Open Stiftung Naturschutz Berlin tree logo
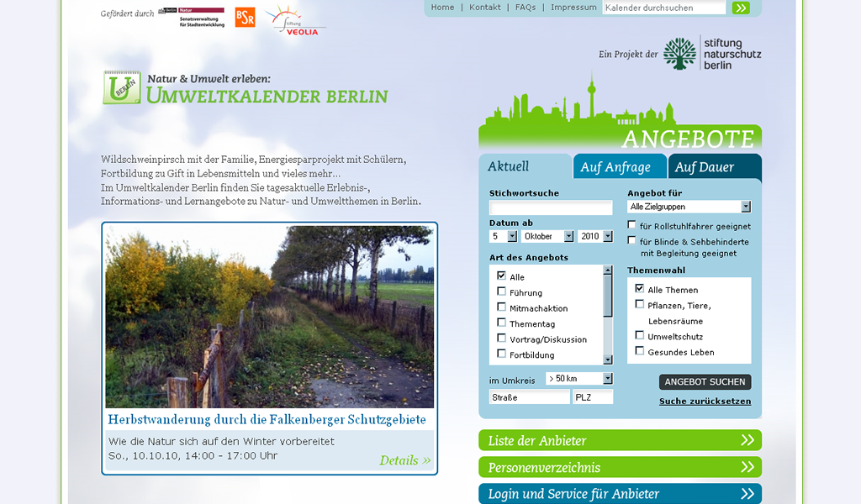 [679, 53]
